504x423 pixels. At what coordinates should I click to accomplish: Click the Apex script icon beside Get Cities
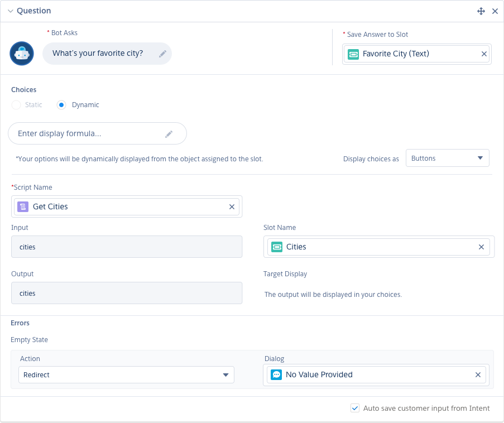coord(22,206)
